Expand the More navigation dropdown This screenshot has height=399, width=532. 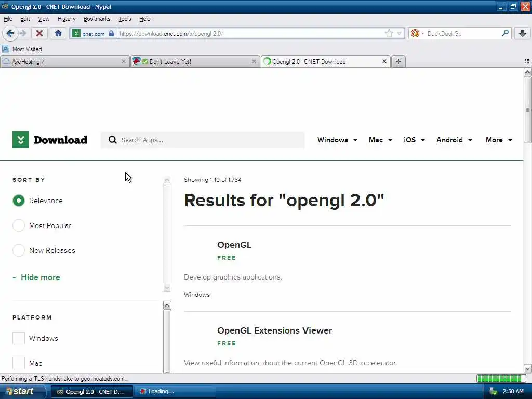tap(499, 140)
